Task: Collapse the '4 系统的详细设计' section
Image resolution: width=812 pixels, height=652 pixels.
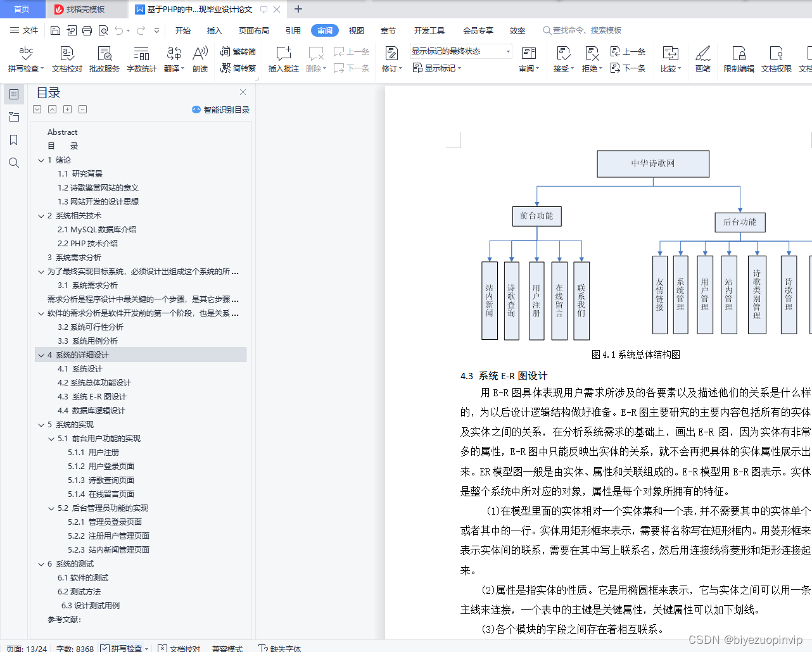Action: (41, 355)
